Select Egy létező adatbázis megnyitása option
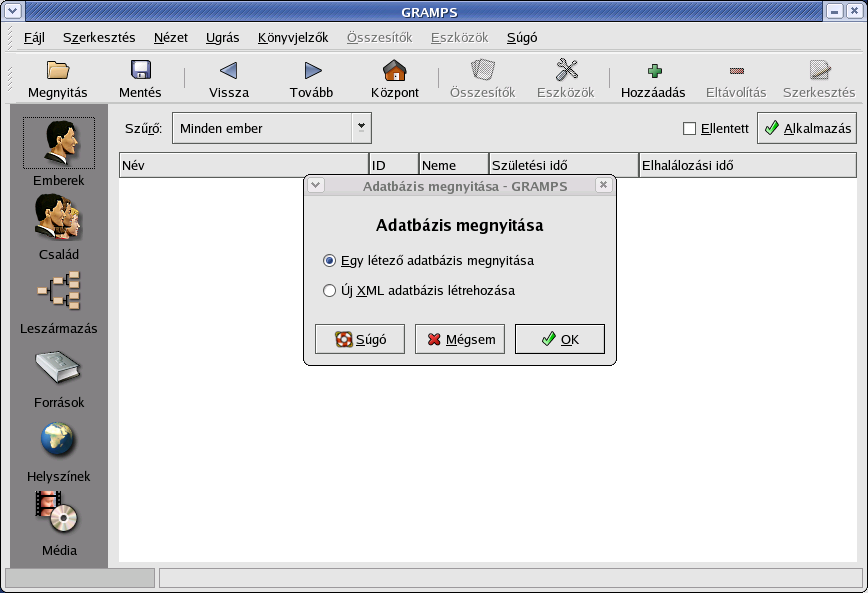 (x=428, y=260)
